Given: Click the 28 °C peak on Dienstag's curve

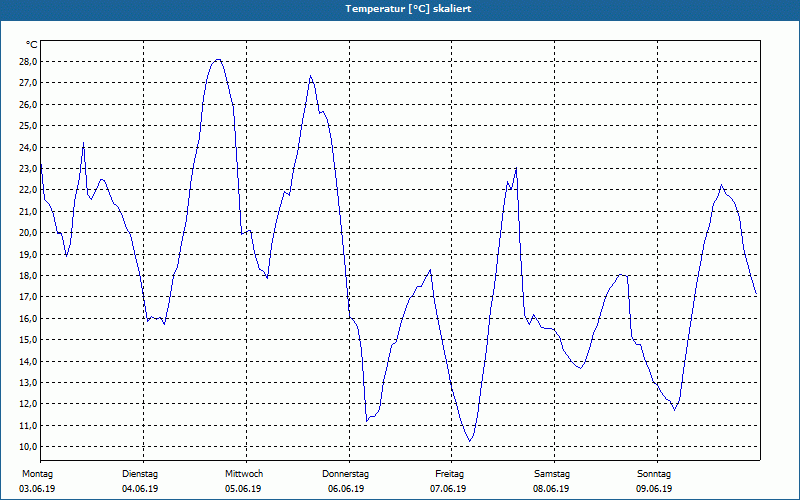Looking at the screenshot, I should pos(218,60).
